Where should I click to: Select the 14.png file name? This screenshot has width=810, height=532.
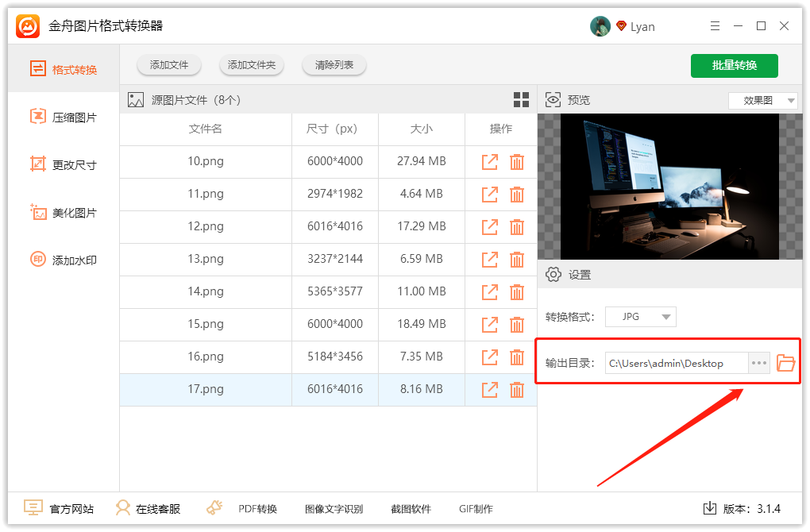[206, 291]
